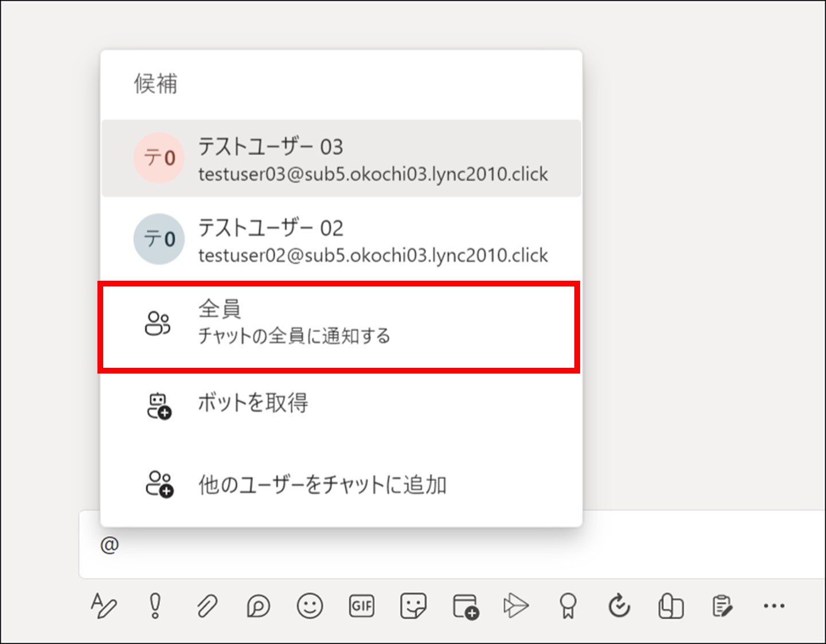
Task: Set message importance with the exclamation icon
Action: [x=154, y=605]
